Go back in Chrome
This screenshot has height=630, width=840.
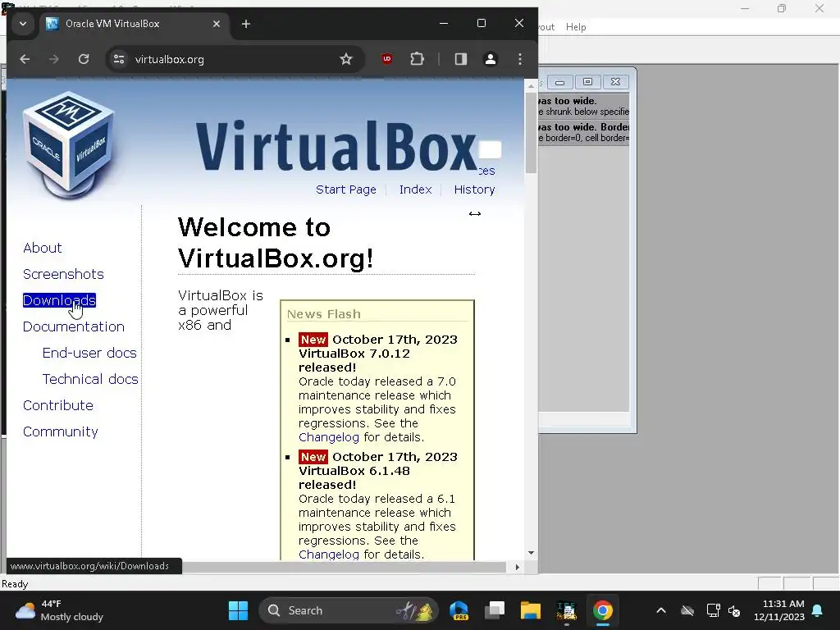click(25, 59)
